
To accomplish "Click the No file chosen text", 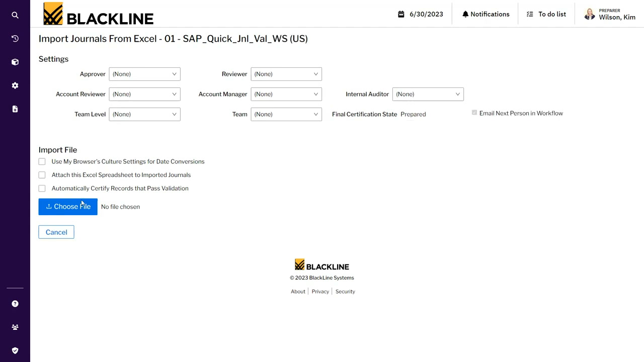I will click(x=120, y=207).
